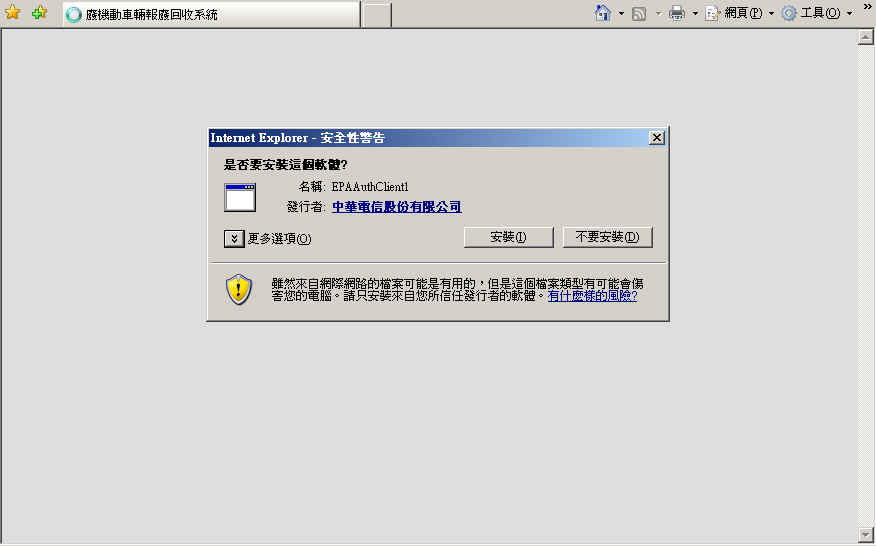
Task: Expand the Home button dropdown arrow
Action: (621, 13)
